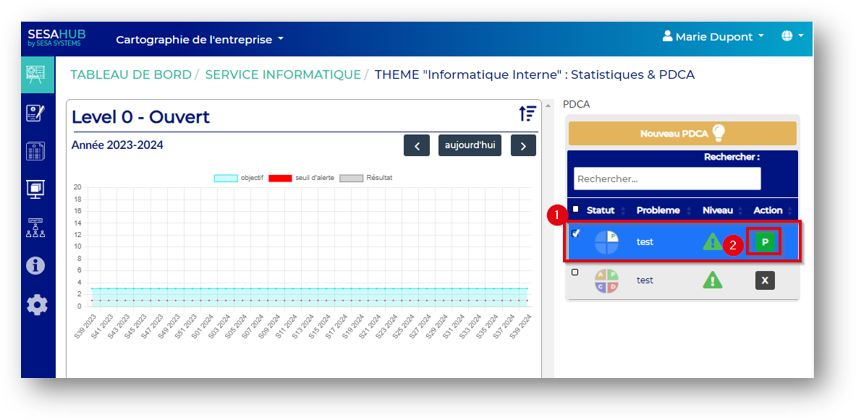
Task: Click the sort order icon beside Level 0
Action: pyautogui.click(x=528, y=114)
